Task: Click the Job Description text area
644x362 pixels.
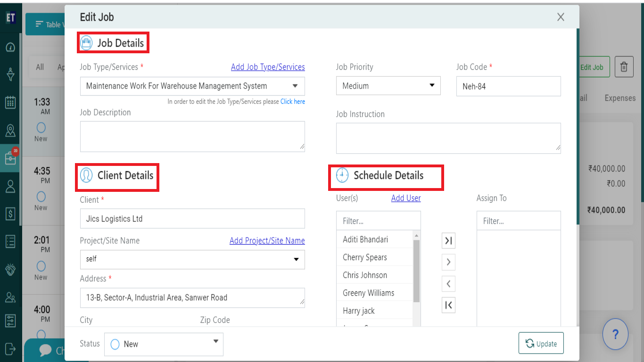Action: coord(192,137)
